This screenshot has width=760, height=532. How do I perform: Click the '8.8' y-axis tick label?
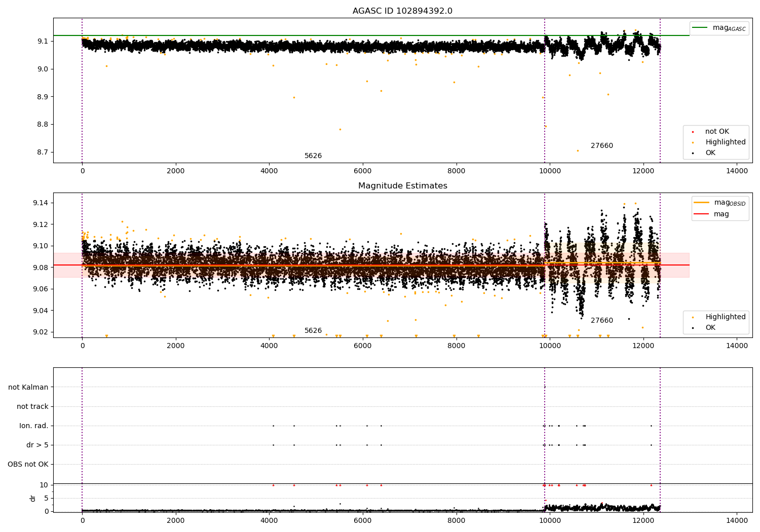coord(42,125)
